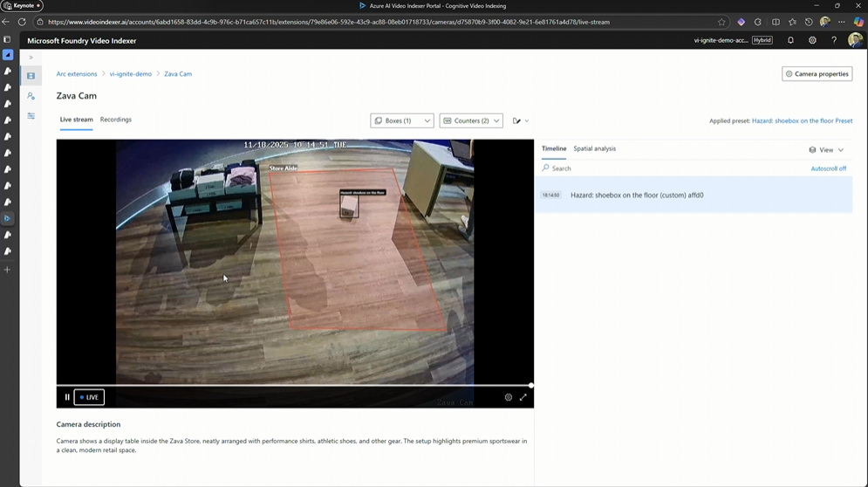
Task: Switch to the Spatial analysis tab
Action: (594, 148)
